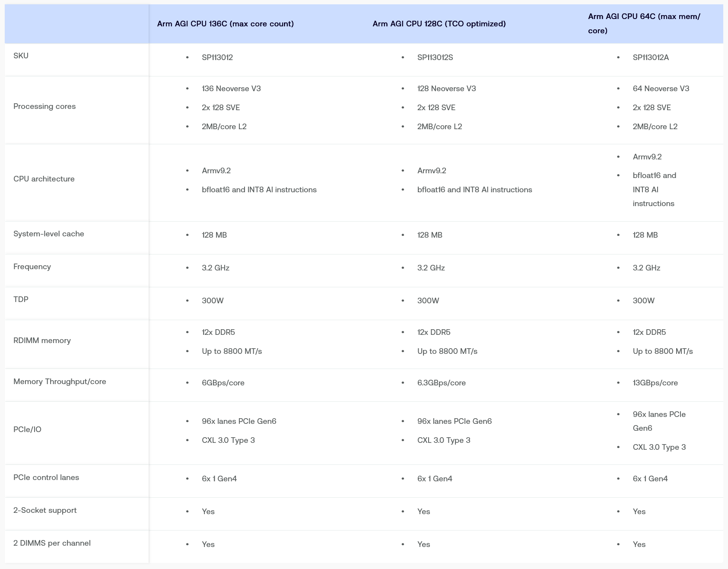Click the 2-Socket support row label
The width and height of the screenshot is (728, 569).
pyautogui.click(x=45, y=510)
